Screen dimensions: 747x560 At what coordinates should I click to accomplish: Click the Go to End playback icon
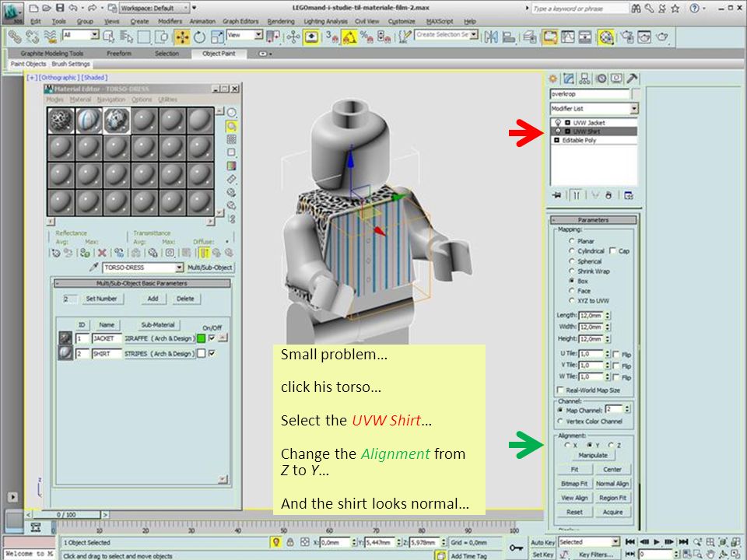point(684,542)
